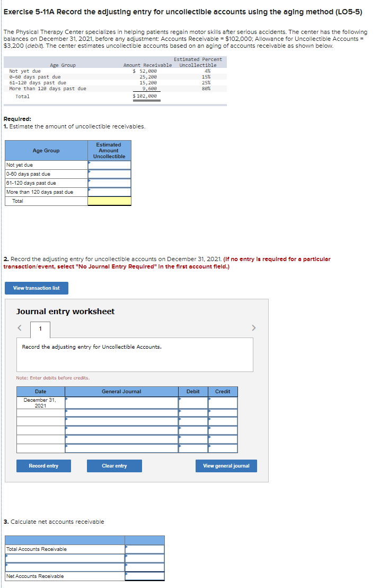
Task: Click Debit field in December 31 row
Action: pyautogui.click(x=193, y=403)
